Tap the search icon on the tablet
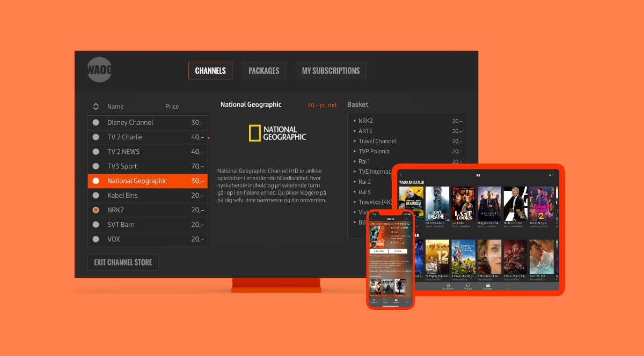 point(550,175)
